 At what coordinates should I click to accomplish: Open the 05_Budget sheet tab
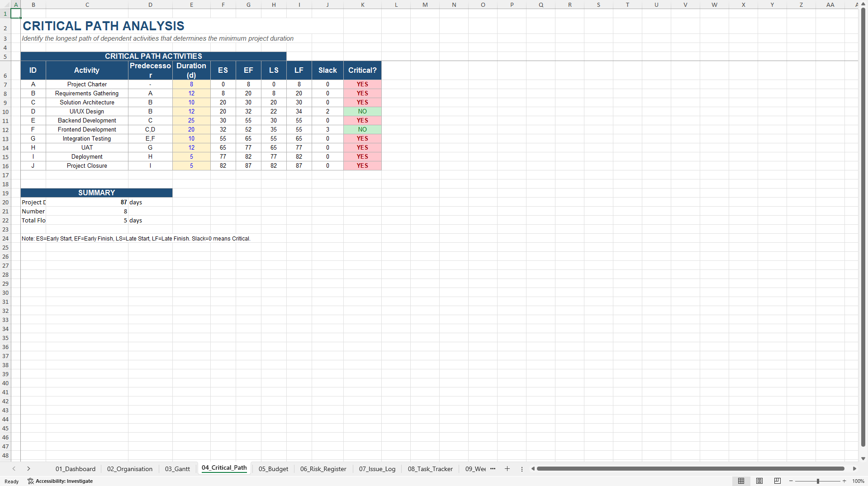coord(273,469)
